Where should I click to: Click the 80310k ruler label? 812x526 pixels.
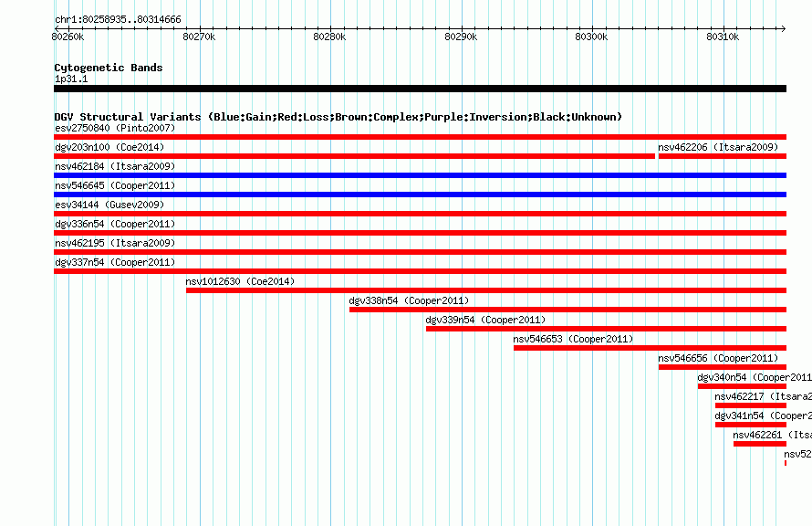723,37
